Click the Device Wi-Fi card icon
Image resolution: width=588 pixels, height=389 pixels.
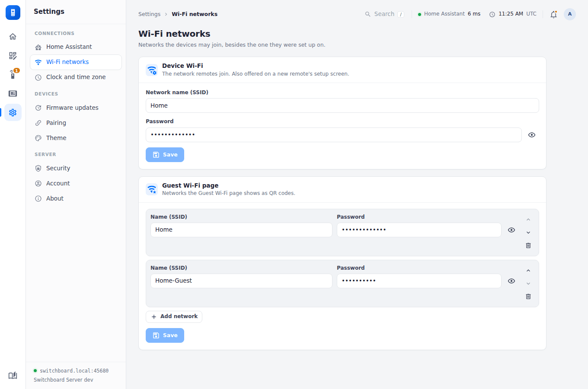click(152, 70)
